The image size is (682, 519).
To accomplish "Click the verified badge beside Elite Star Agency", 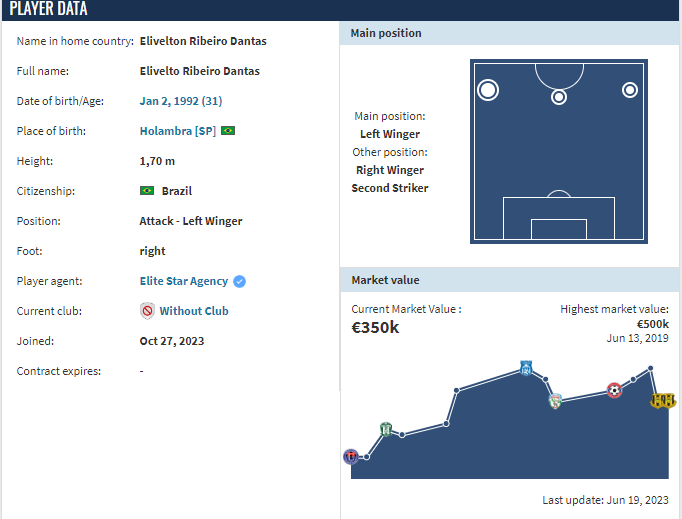I will [239, 282].
